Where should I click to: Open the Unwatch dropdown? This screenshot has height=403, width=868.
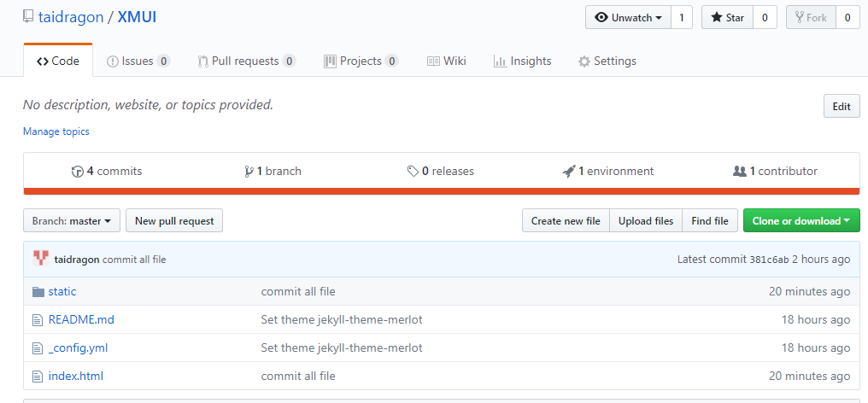(x=628, y=17)
